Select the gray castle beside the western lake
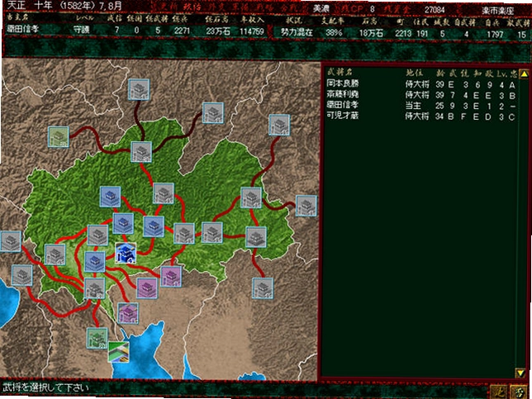Viewport: 532px width, 399px height. pos(22,276)
